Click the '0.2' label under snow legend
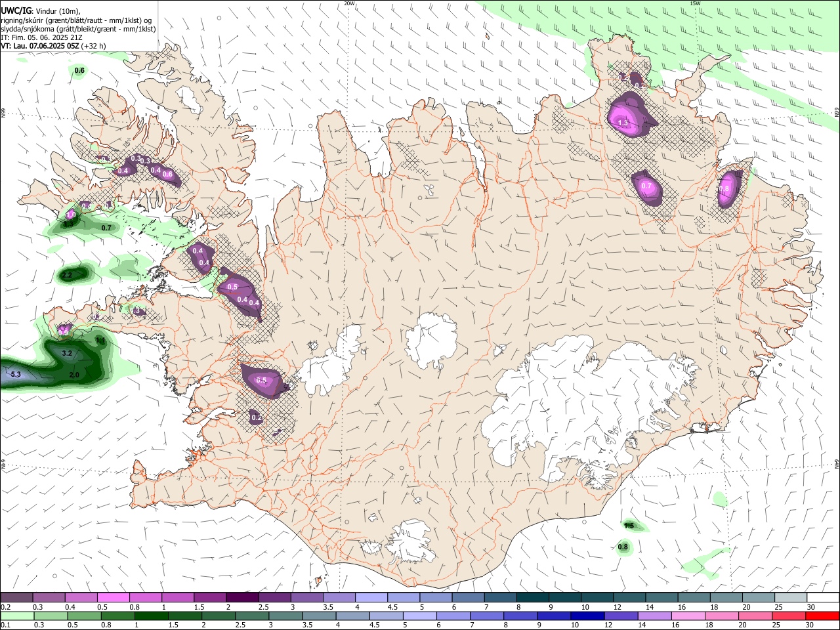 [5, 607]
